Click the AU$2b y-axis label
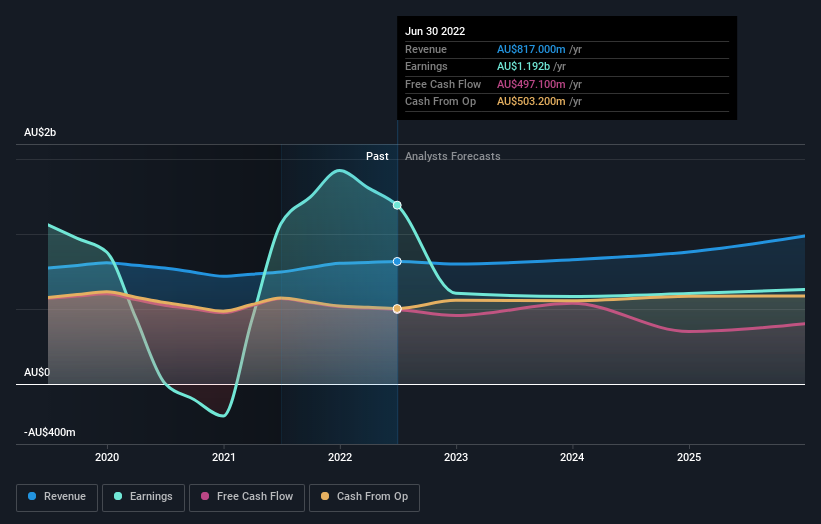This screenshot has width=821, height=524. click(40, 132)
